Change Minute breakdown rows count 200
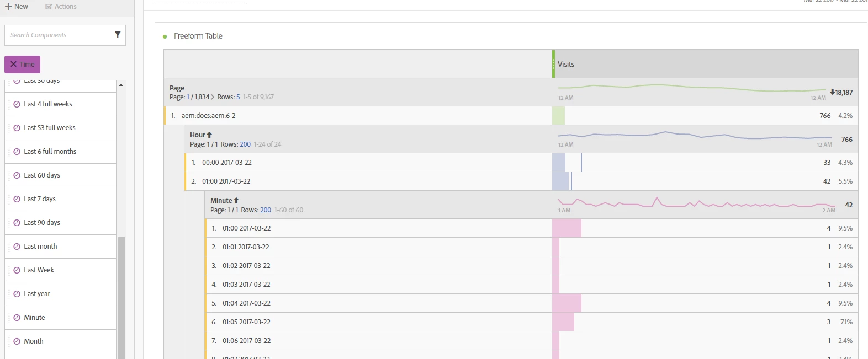 [x=266, y=210]
